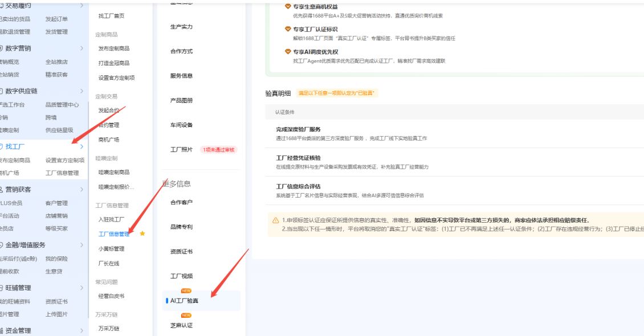Image resolution: width=644 pixels, height=336 pixels.
Task: Click the NEW badge above 芝麻认证
Action: 186,315
